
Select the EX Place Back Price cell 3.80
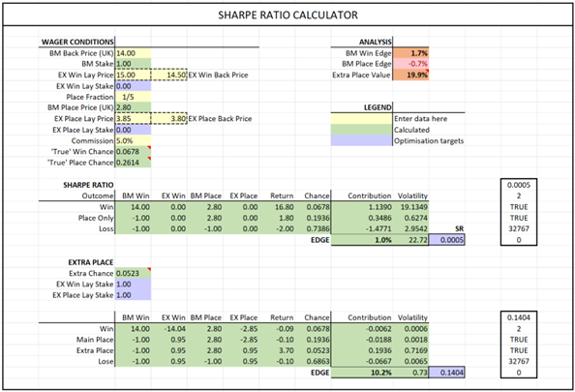click(169, 119)
